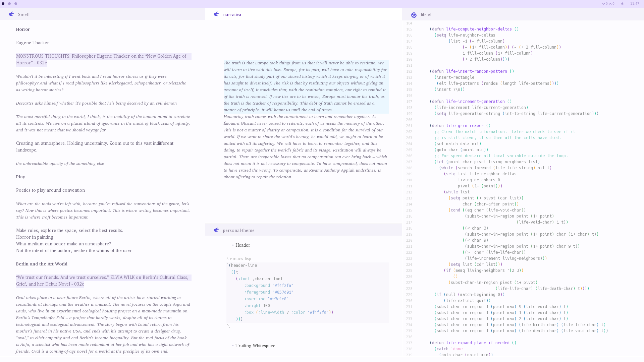Image resolution: width=644 pixels, height=362 pixels.
Task: Click the down-arrow counter in top bar
Action: [x=605, y=4]
